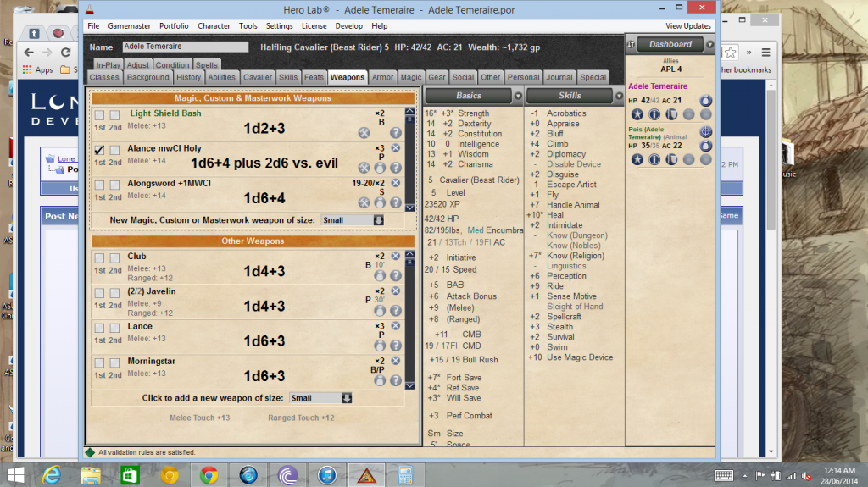Customize the Alongsword +1MWCl weapon
The height and width of the screenshot is (487, 868).
[x=364, y=202]
